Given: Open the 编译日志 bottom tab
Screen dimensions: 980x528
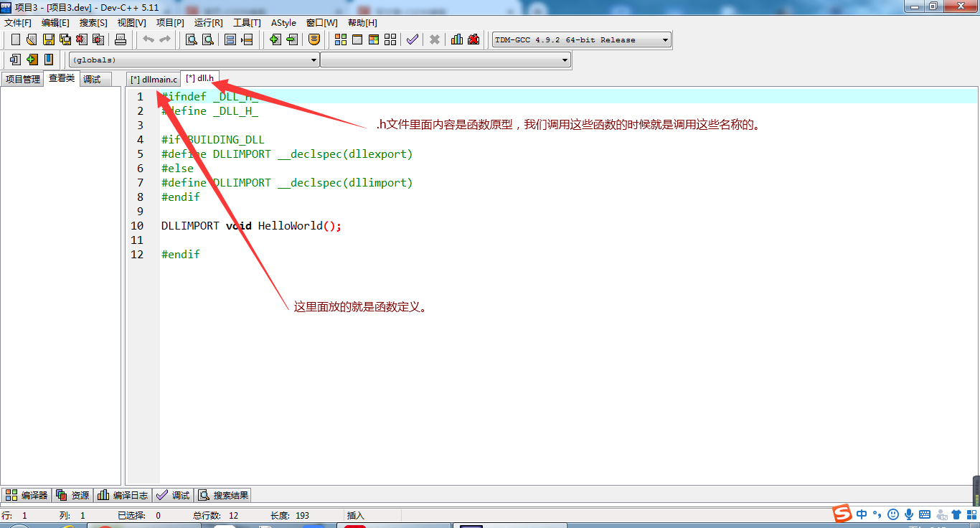Looking at the screenshot, I should pyautogui.click(x=123, y=495).
